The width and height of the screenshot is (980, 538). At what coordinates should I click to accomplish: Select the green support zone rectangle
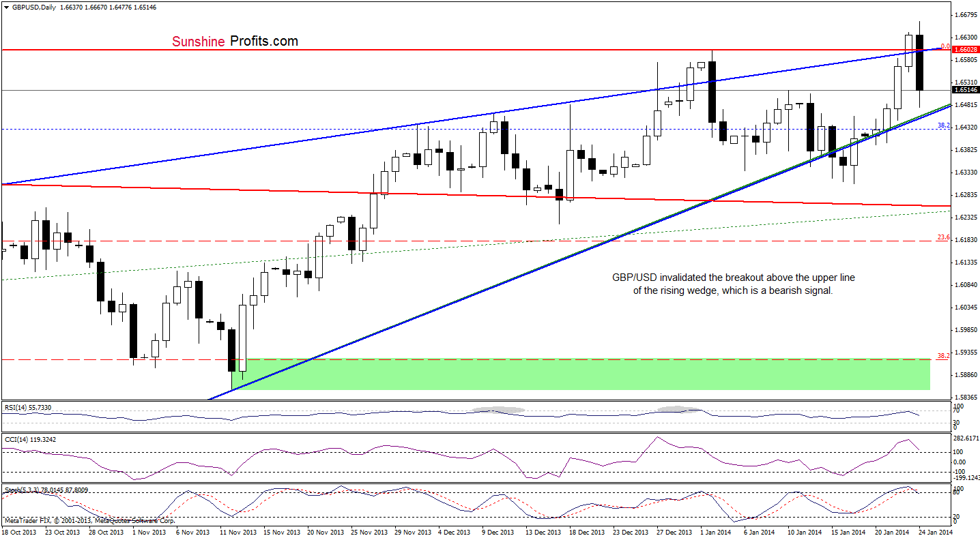581,374
